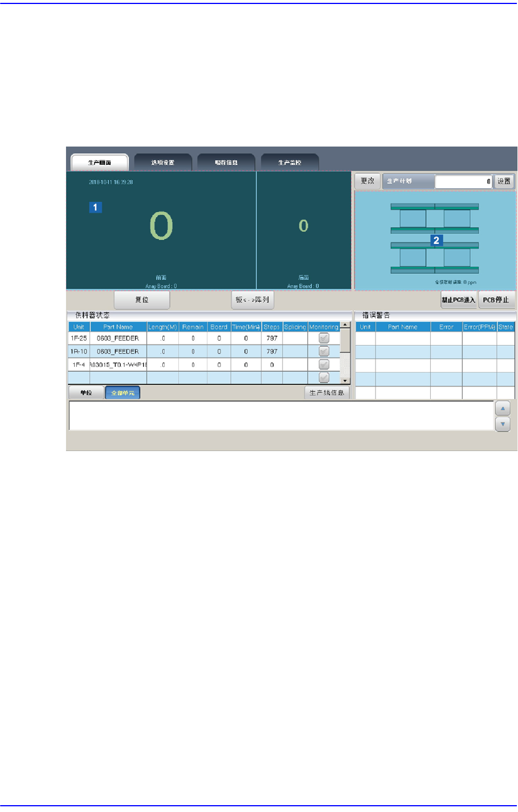Click the 板<->阵列 button
The height and width of the screenshot is (812, 518).
coord(252,300)
